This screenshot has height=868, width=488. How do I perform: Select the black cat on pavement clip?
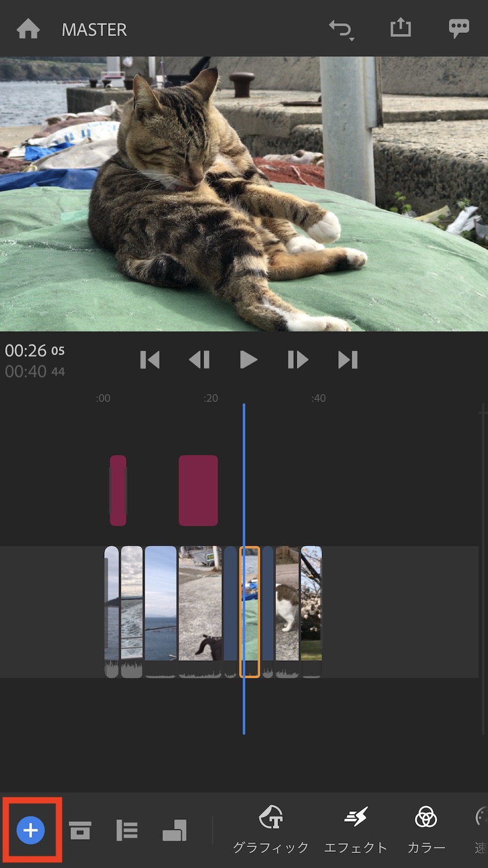click(x=200, y=612)
